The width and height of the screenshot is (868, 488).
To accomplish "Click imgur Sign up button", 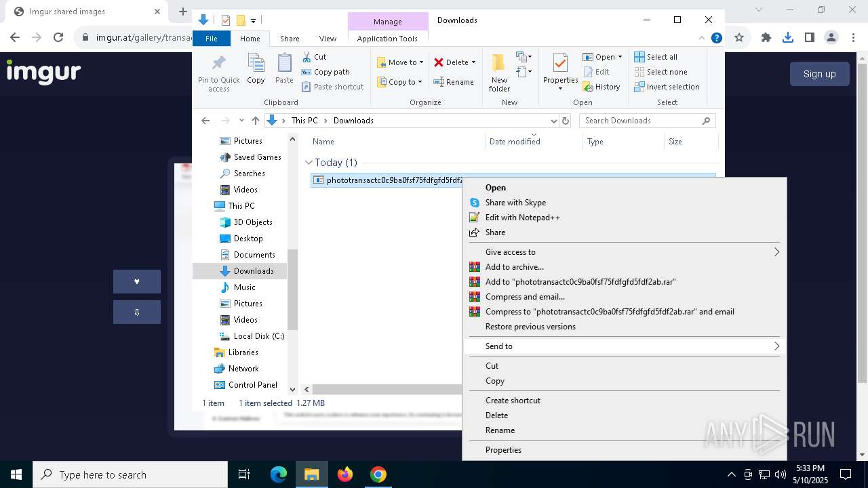I will pos(819,74).
